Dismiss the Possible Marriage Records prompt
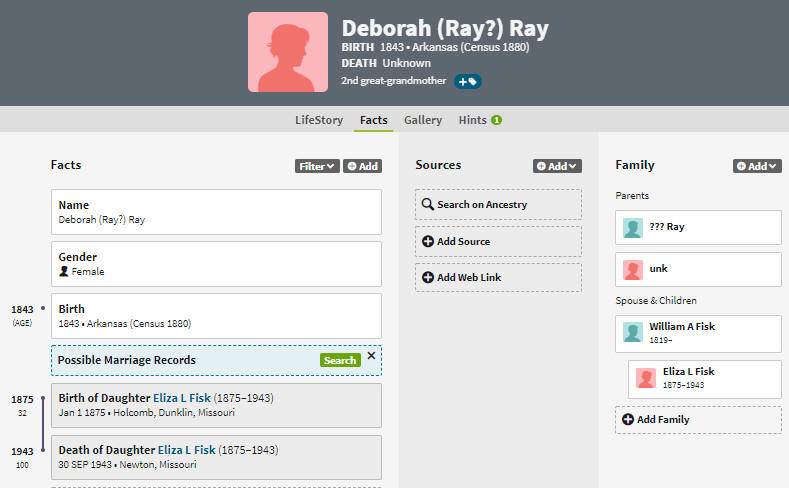789x488 pixels. [x=371, y=356]
